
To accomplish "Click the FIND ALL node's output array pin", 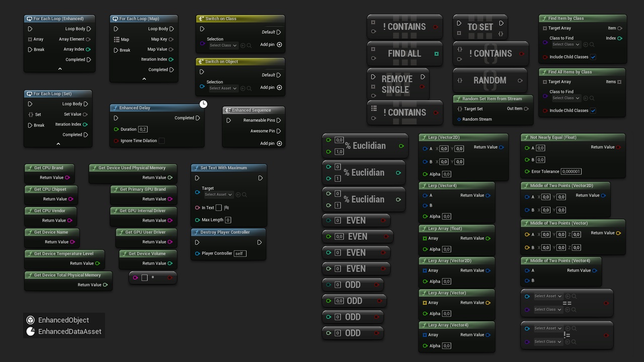I will pyautogui.click(x=436, y=54).
